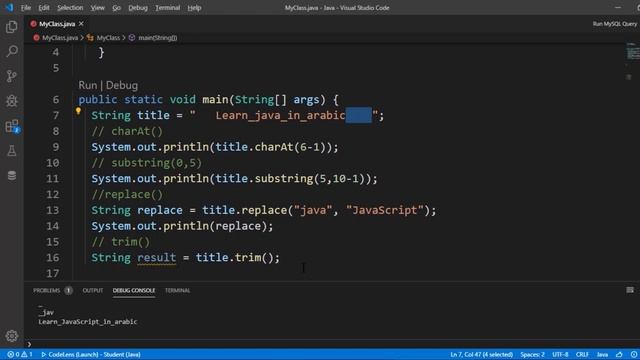Image resolution: width=640 pixels, height=360 pixels.
Task: Click line number 13 in the gutter
Action: (x=52, y=210)
